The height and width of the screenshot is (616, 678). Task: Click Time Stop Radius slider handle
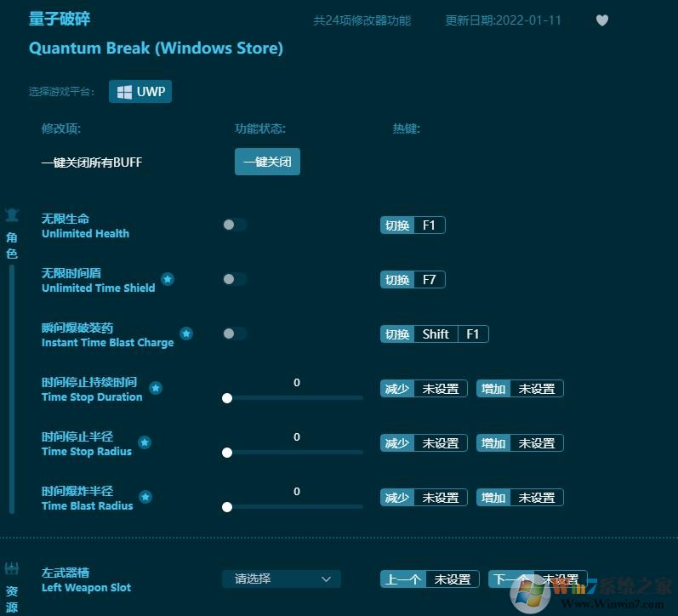pos(227,453)
